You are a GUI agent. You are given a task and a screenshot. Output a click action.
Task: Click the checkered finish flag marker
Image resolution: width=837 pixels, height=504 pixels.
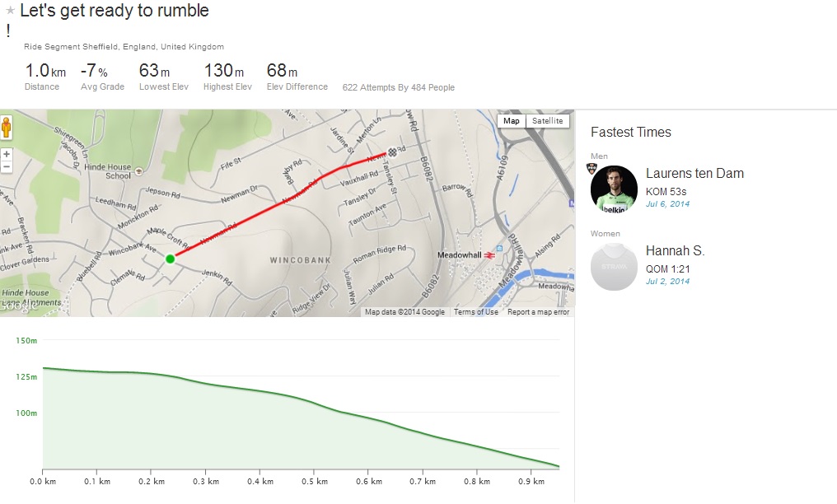point(392,152)
